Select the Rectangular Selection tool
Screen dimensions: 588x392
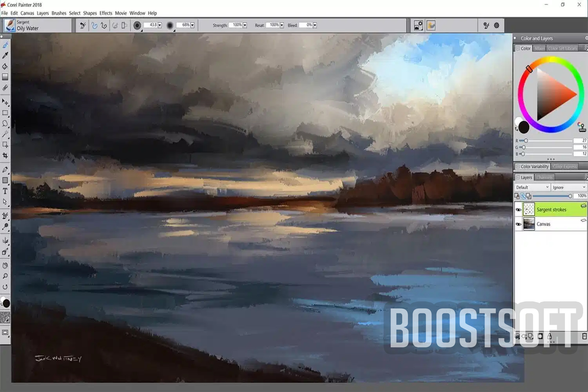(5, 113)
